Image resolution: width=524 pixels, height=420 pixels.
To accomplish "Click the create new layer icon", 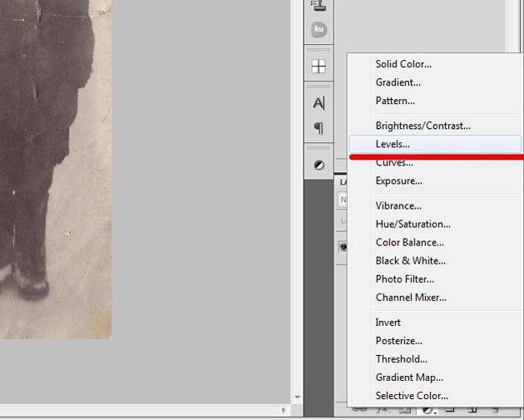I will tap(472, 409).
